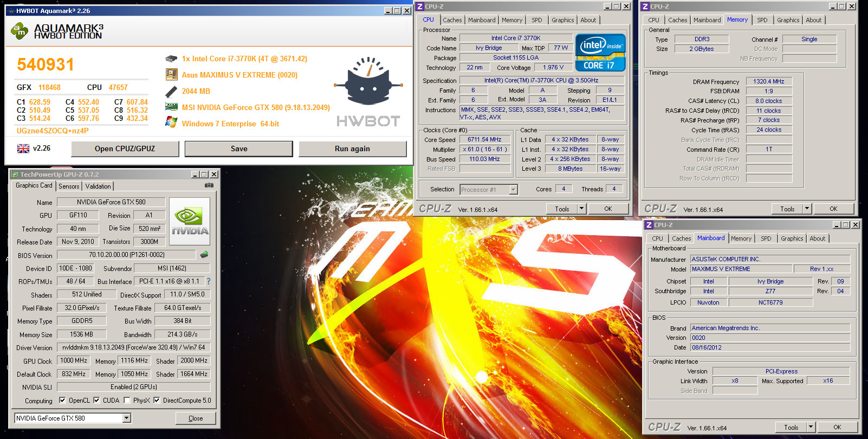Screen dimensions: 868x439
Task: Click the green Aquamark3 HWBOT Edition logo
Action: (x=20, y=31)
